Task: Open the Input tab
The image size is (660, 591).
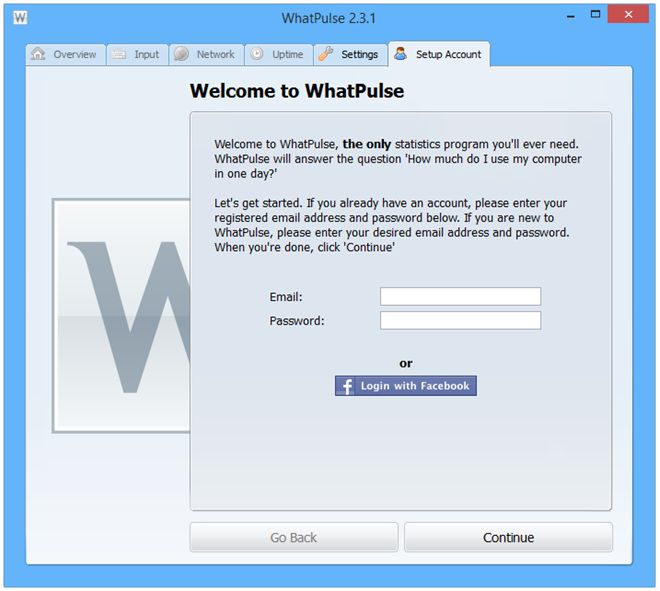Action: tap(138, 54)
